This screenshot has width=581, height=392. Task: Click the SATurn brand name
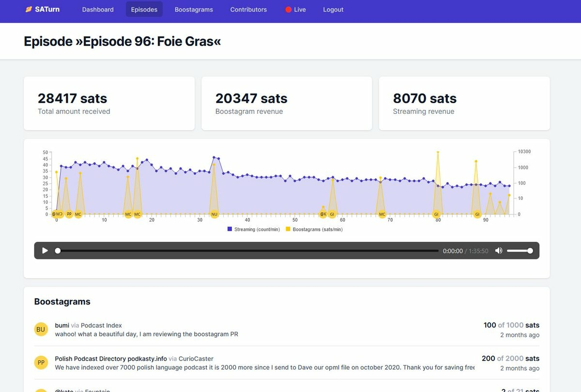click(47, 9)
